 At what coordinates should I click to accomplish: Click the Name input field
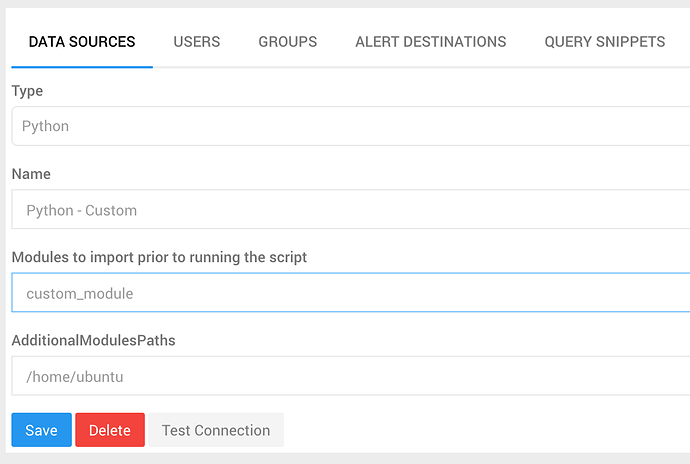click(x=351, y=209)
